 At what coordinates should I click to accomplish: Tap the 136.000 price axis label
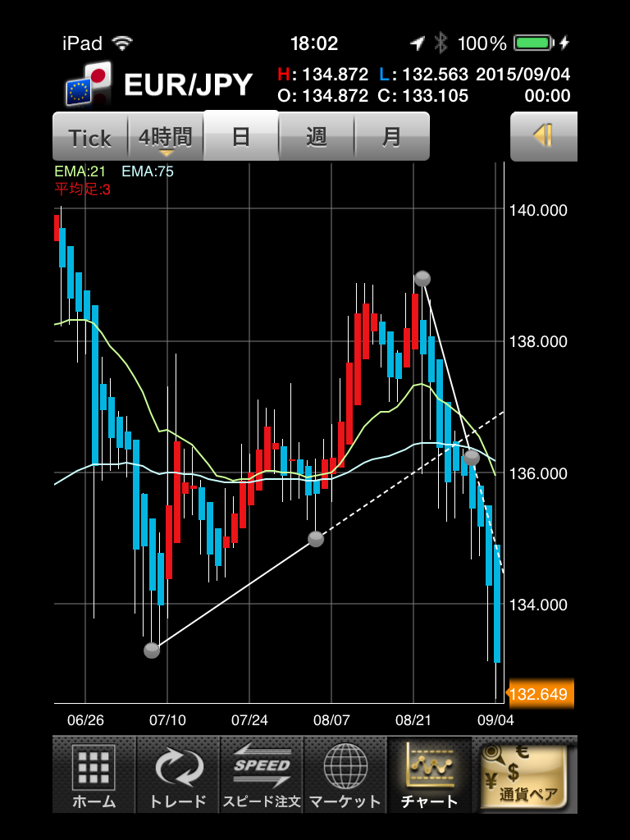tap(538, 473)
